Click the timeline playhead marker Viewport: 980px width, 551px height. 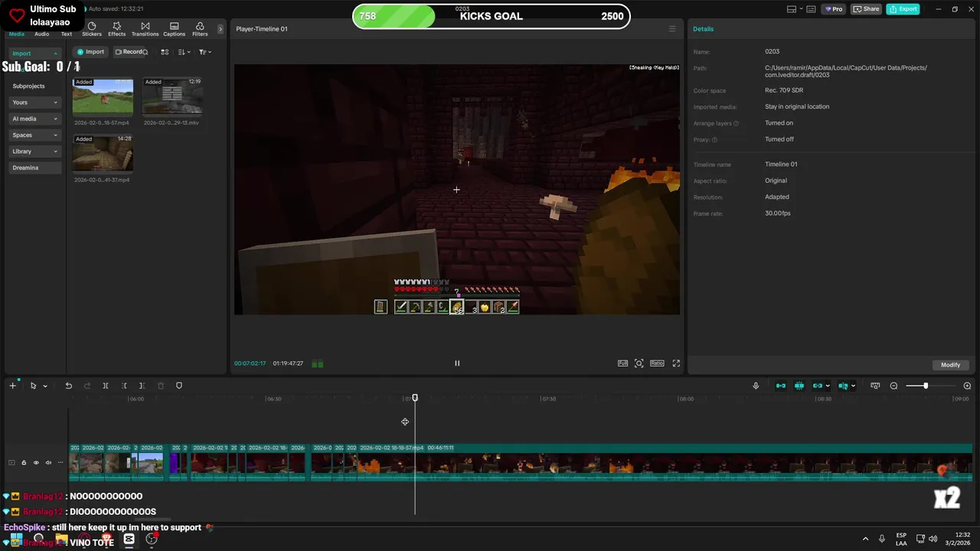click(x=415, y=398)
